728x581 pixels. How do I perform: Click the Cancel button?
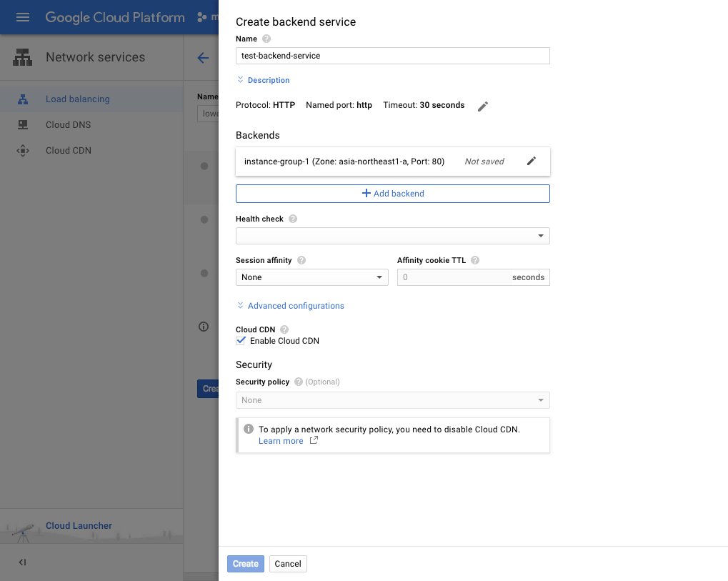[288, 564]
